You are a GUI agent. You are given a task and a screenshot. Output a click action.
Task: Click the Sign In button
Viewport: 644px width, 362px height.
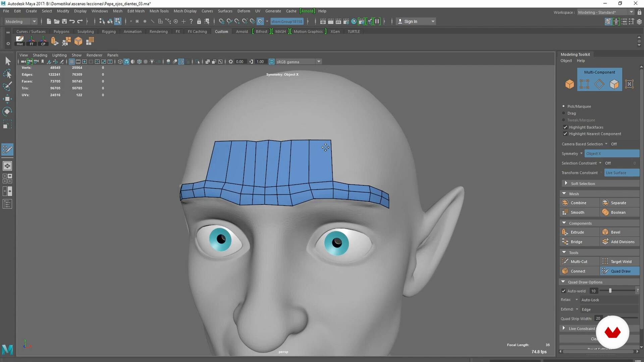coord(410,21)
